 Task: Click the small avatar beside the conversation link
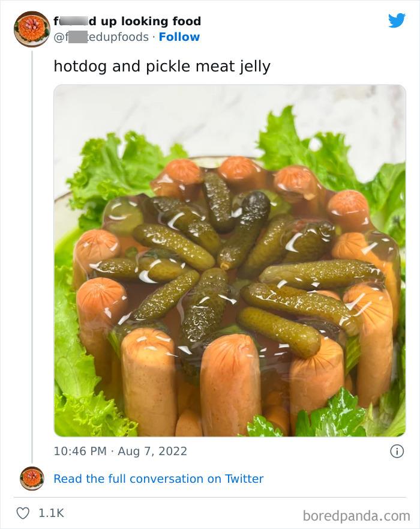tap(32, 479)
